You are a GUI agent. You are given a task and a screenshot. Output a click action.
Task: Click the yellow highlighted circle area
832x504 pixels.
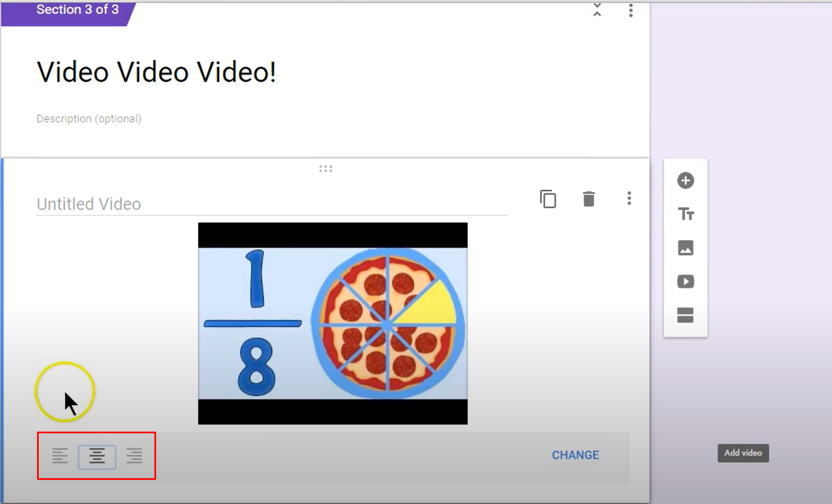(x=65, y=392)
